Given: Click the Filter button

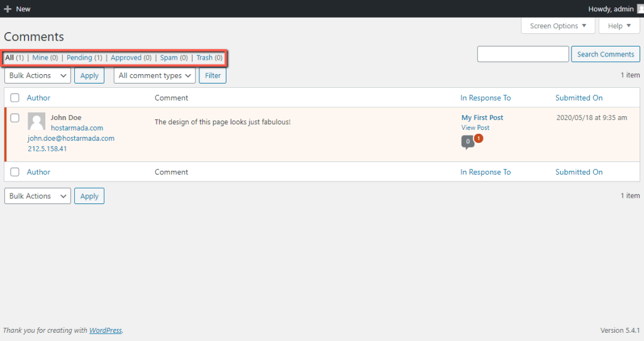Looking at the screenshot, I should point(213,75).
